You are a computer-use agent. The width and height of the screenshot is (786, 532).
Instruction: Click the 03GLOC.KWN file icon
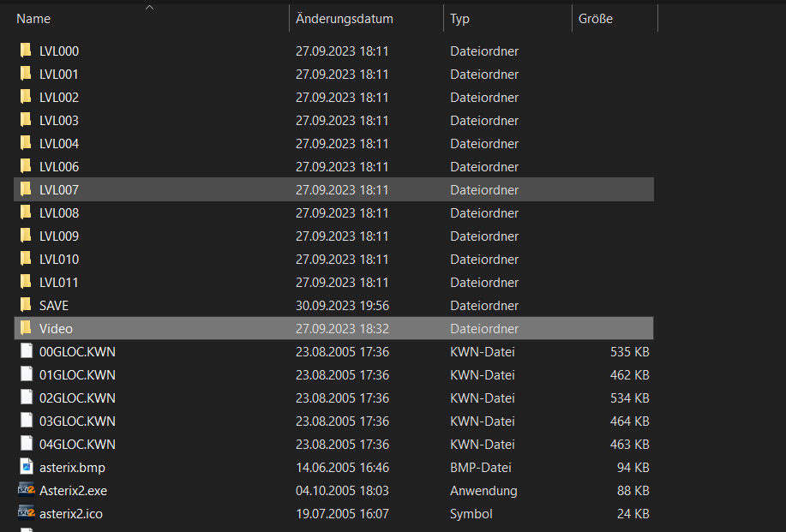[x=27, y=421]
